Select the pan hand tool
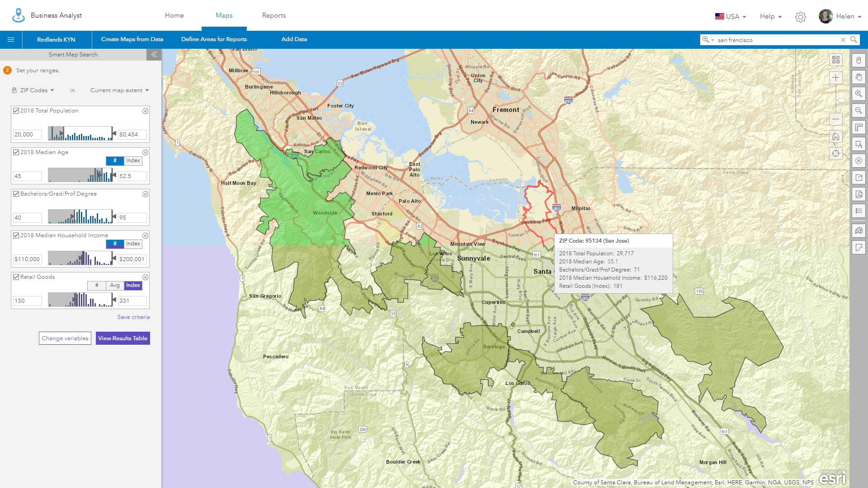The image size is (868, 488). coord(859,77)
